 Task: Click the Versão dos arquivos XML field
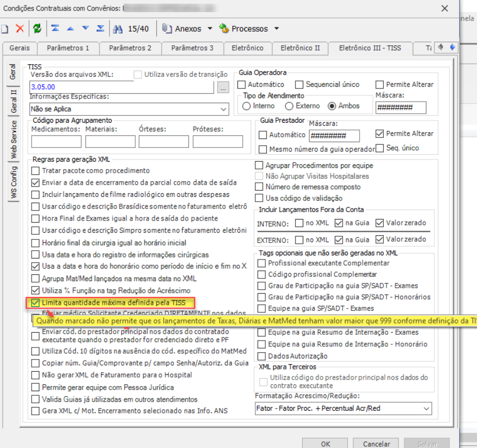[x=122, y=87]
